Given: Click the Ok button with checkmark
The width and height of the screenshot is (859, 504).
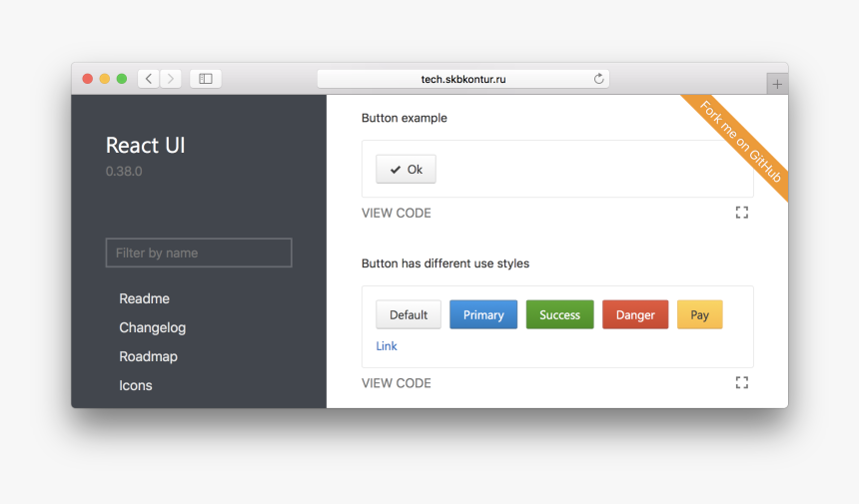Looking at the screenshot, I should click(x=406, y=169).
